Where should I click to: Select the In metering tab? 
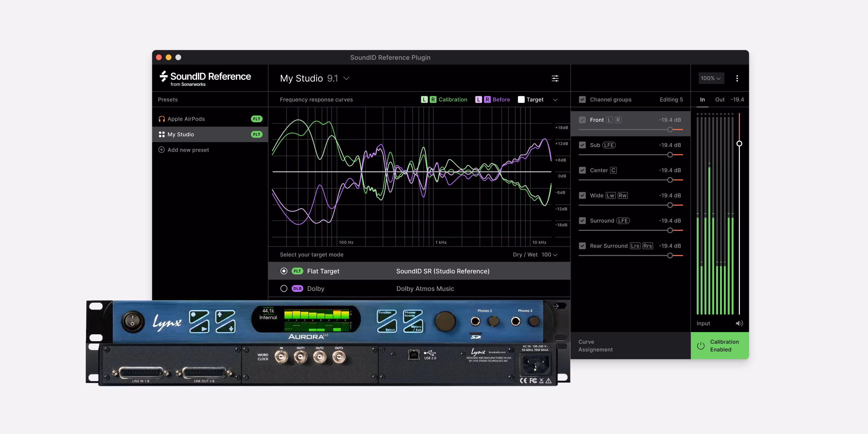pos(702,99)
